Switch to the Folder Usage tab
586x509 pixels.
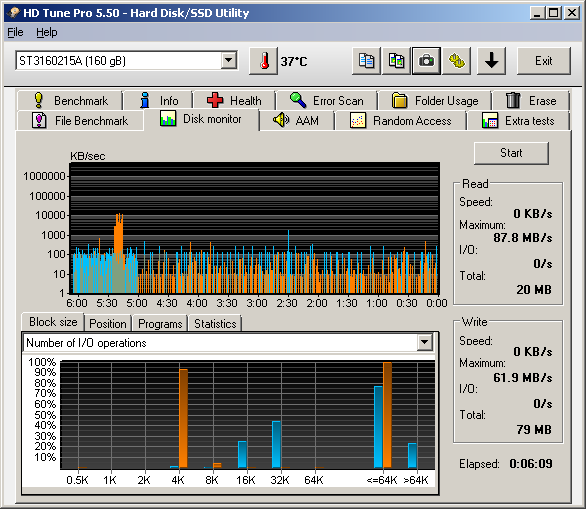coord(435,100)
